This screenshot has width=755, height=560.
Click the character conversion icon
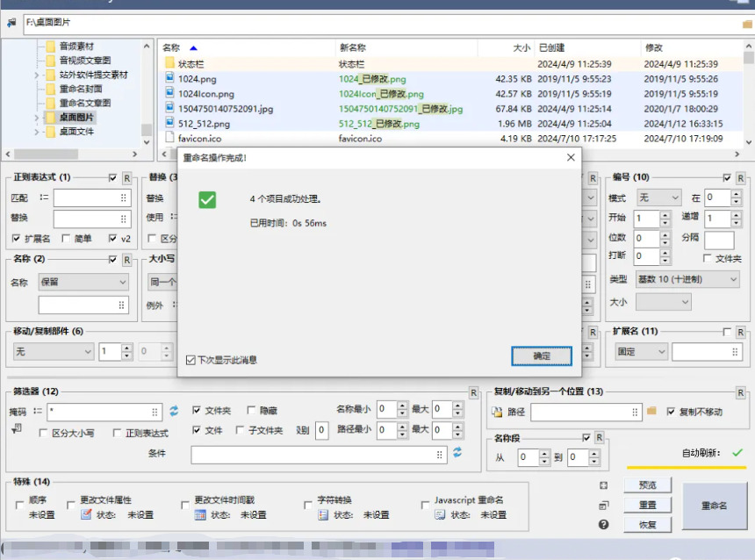pos(323,514)
